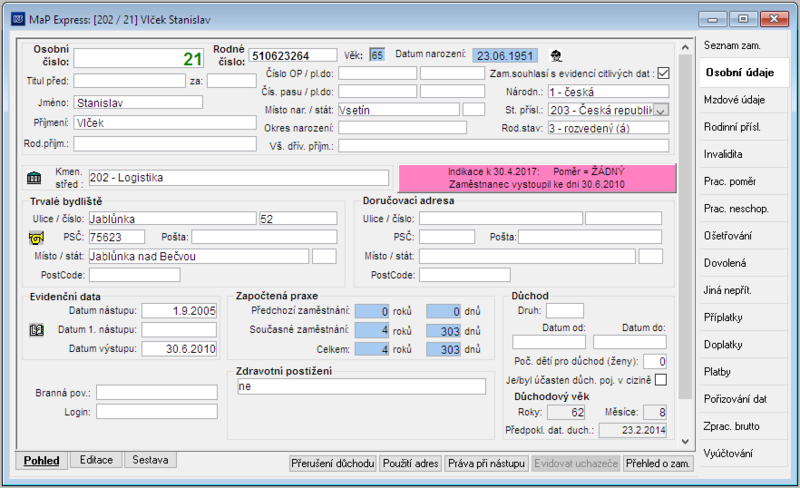
Task: Open the Prac. poměr section
Action: coord(742,181)
